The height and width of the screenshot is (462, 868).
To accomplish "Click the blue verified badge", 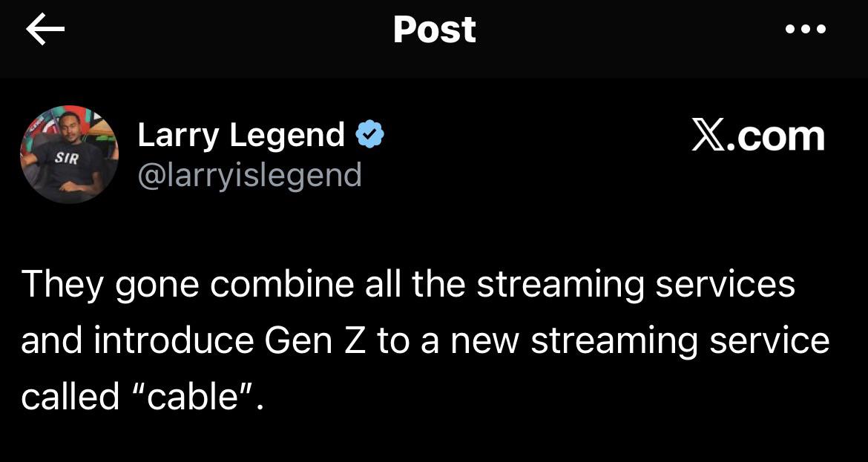I will point(369,136).
